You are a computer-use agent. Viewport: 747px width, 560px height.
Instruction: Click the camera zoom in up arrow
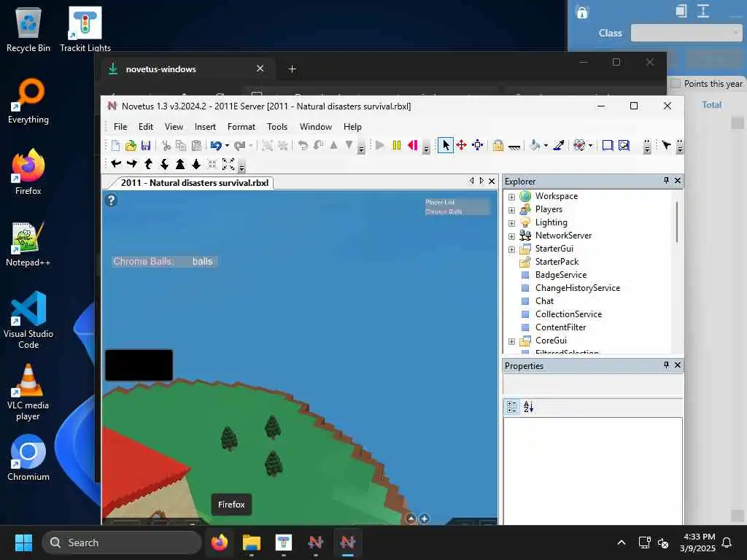coord(180,164)
